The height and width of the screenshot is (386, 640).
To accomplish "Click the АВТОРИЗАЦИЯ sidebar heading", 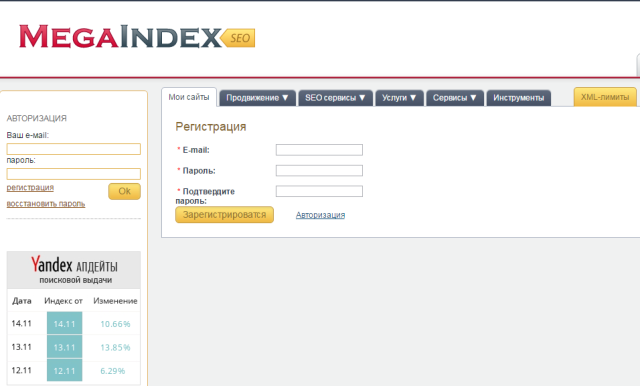I will click(x=37, y=118).
